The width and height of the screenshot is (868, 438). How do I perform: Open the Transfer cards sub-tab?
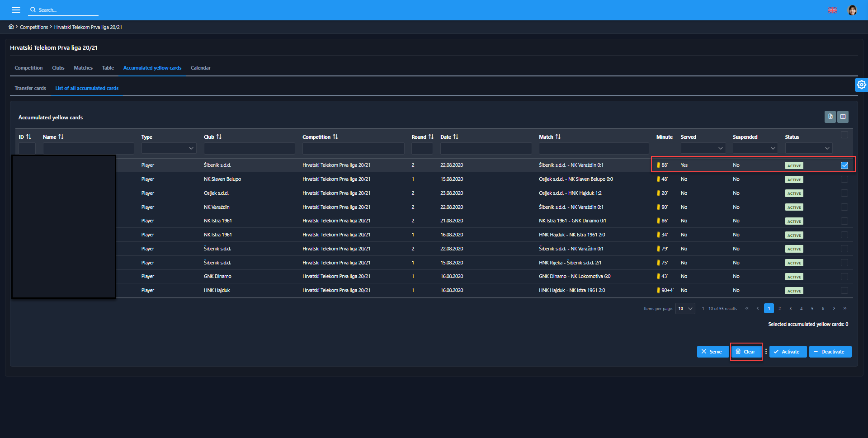tap(30, 88)
